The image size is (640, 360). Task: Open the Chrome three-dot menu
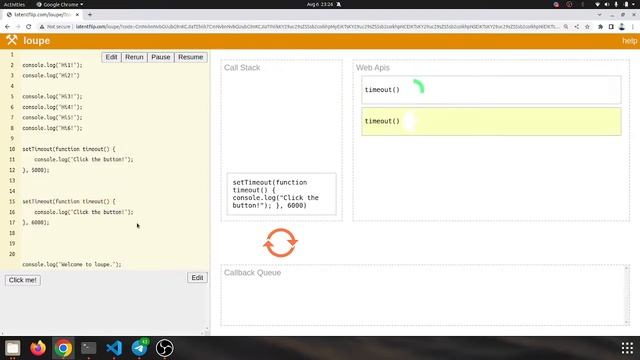tap(633, 27)
